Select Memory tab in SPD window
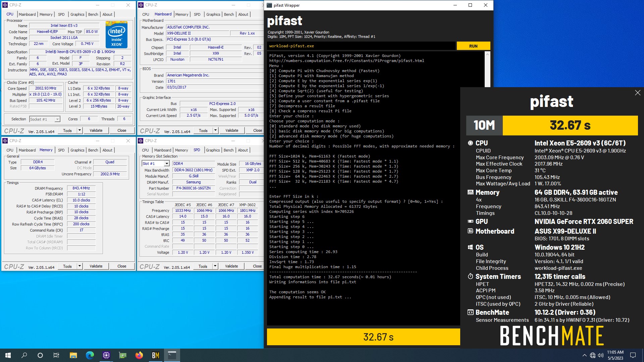This screenshot has width=644, height=362. coord(181,150)
